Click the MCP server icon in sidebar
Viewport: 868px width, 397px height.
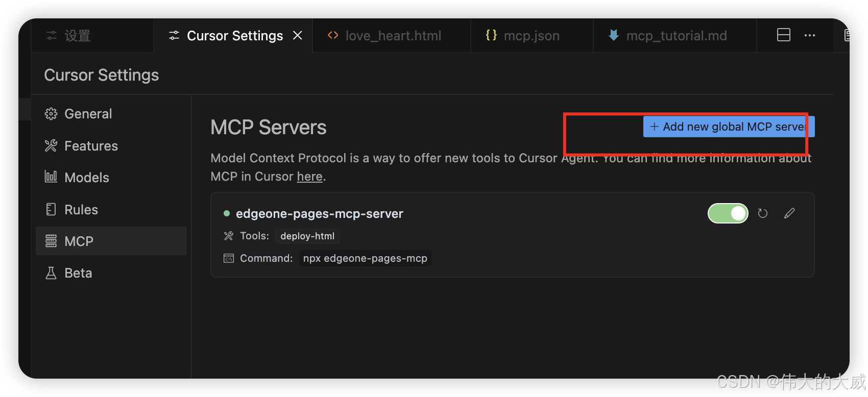pos(51,241)
